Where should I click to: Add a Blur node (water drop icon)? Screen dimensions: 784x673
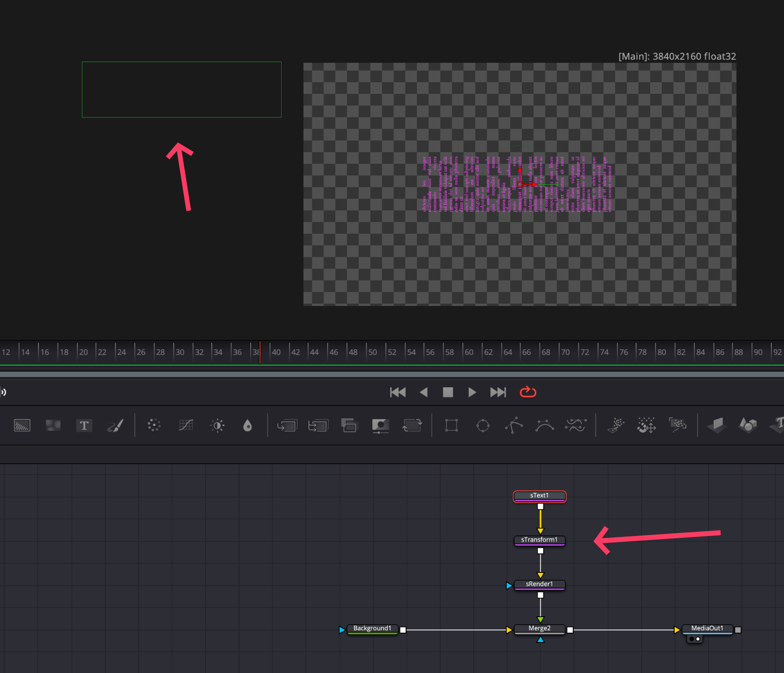coord(247,426)
